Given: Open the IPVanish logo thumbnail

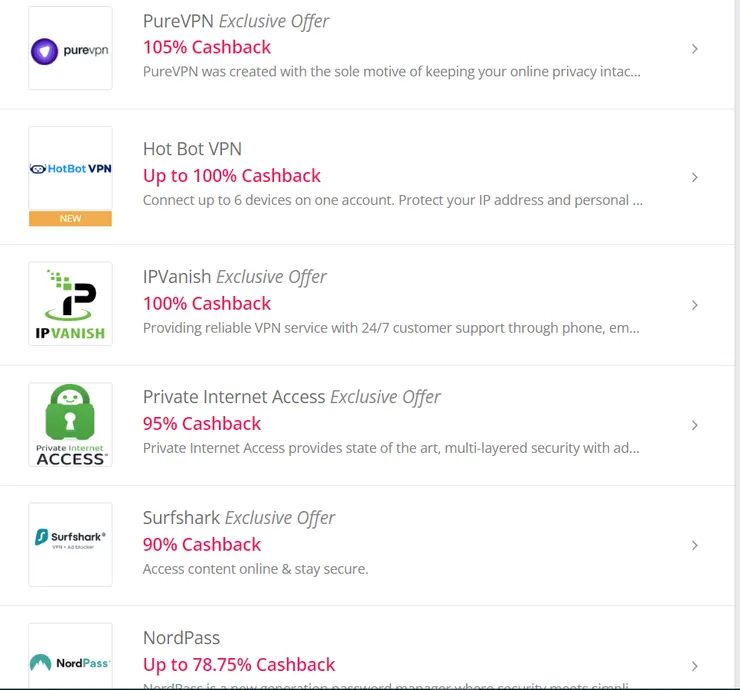Looking at the screenshot, I should point(70,304).
